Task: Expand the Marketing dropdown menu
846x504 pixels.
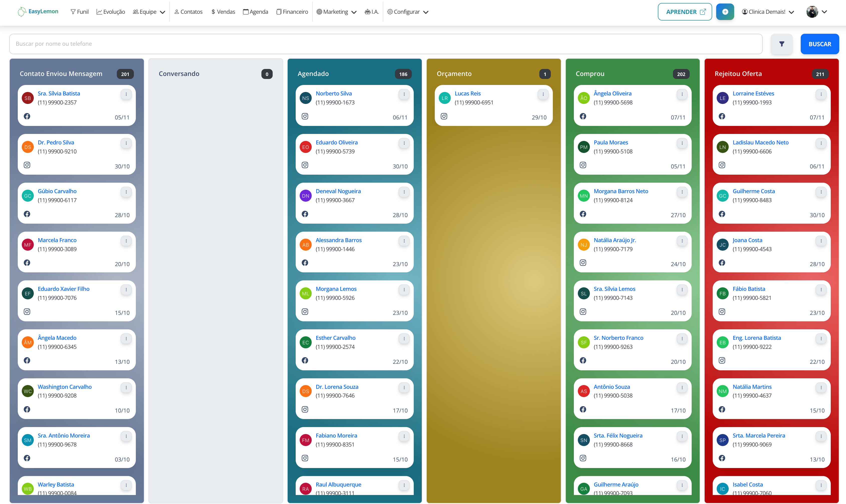Action: [336, 12]
